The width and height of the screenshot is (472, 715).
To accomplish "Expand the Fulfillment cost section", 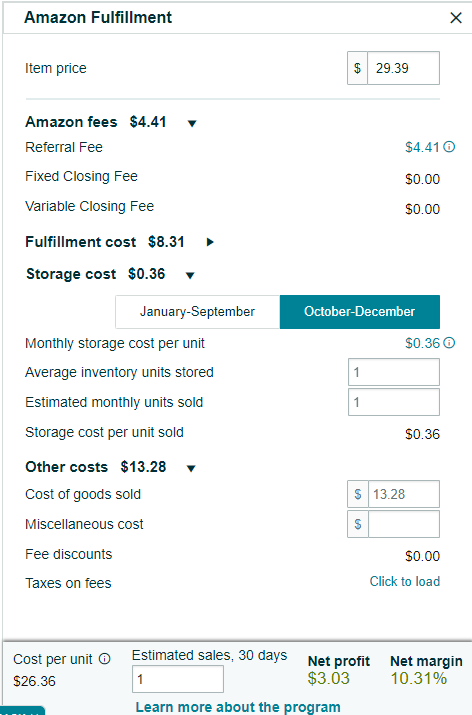I will coord(210,242).
